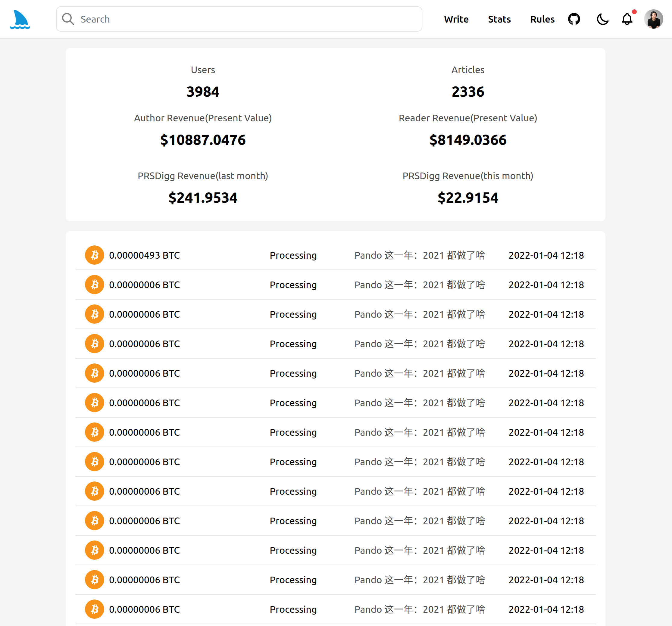Click Processing status in first row
The height and width of the screenshot is (626, 672).
[x=293, y=255]
